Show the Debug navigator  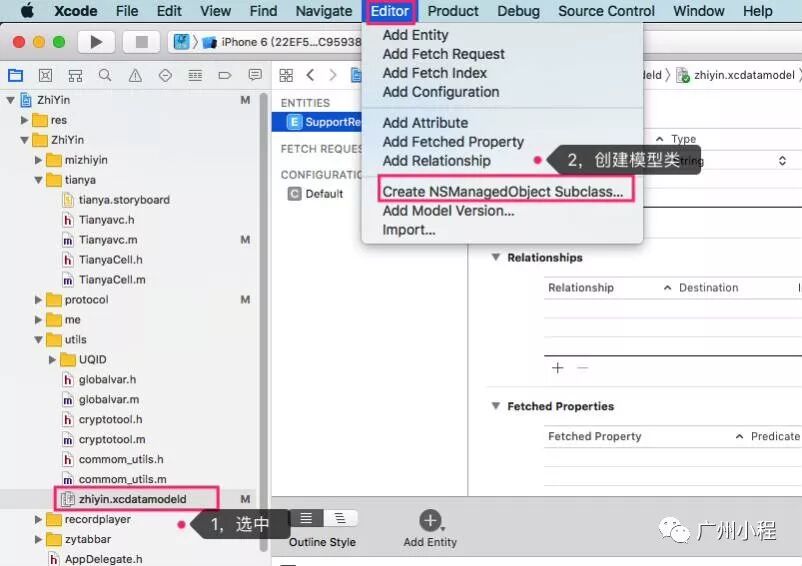(195, 76)
